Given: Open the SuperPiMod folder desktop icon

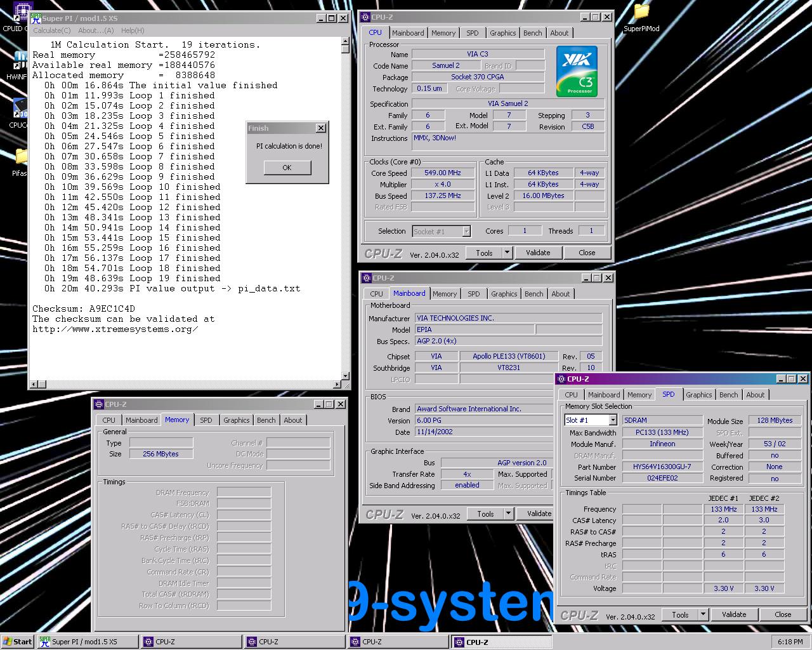Looking at the screenshot, I should [641, 17].
